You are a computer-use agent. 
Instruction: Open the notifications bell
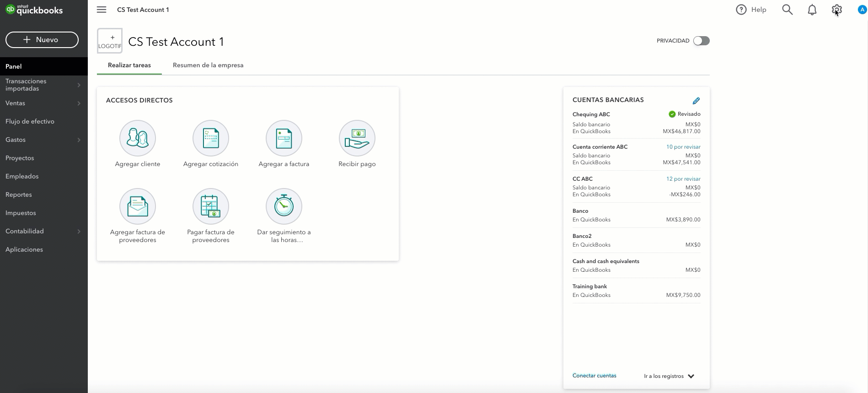coord(812,10)
